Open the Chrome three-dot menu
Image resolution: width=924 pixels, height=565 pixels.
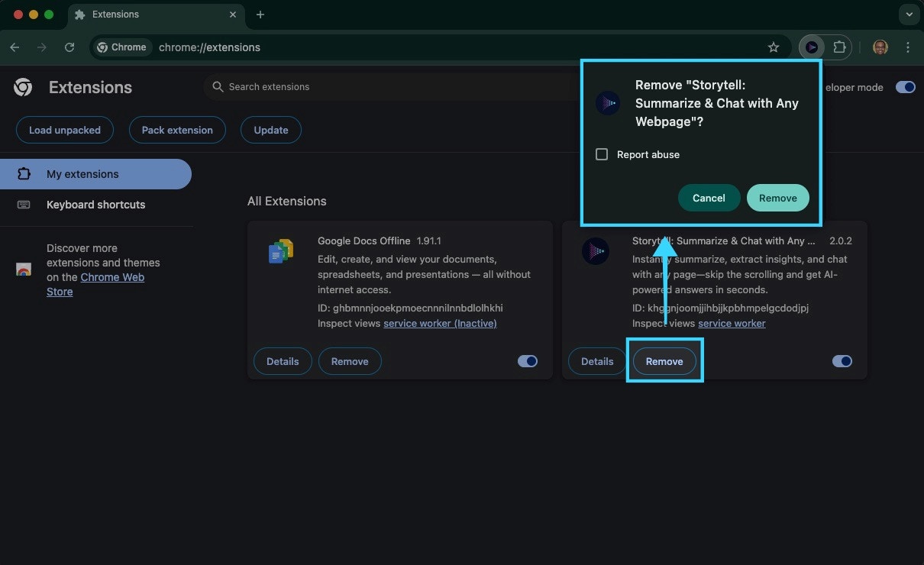coord(908,47)
